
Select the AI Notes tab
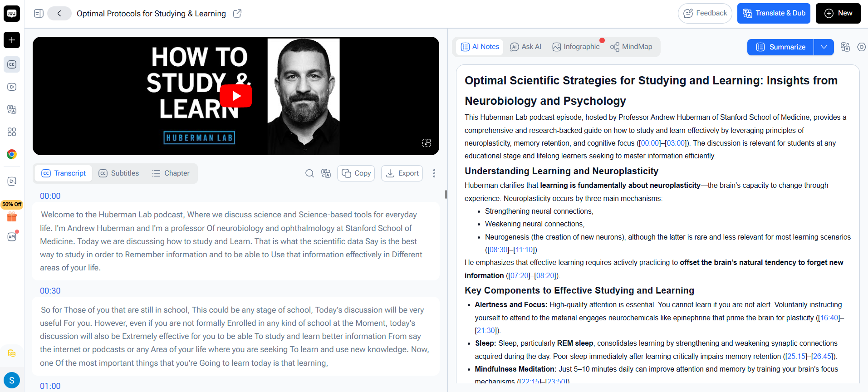tap(480, 47)
